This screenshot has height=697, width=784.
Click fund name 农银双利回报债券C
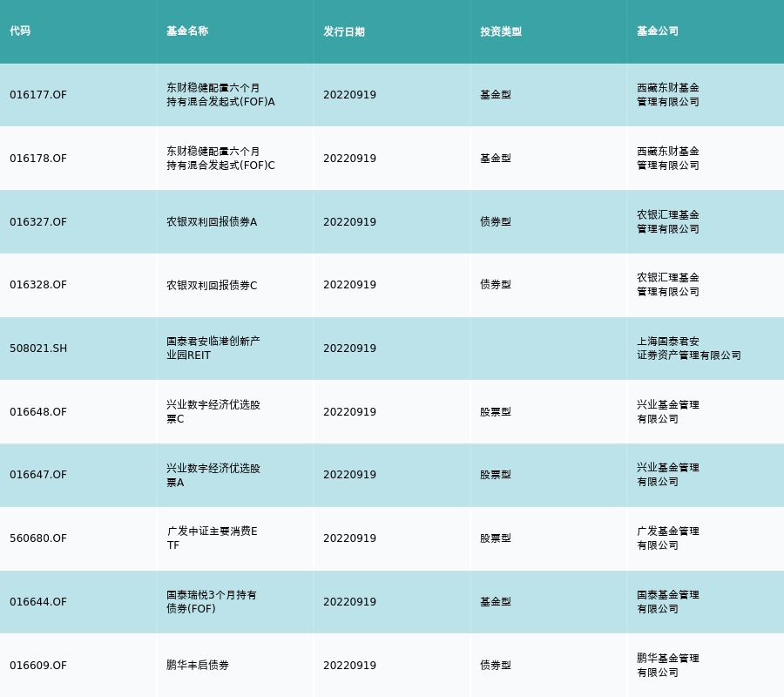(212, 285)
